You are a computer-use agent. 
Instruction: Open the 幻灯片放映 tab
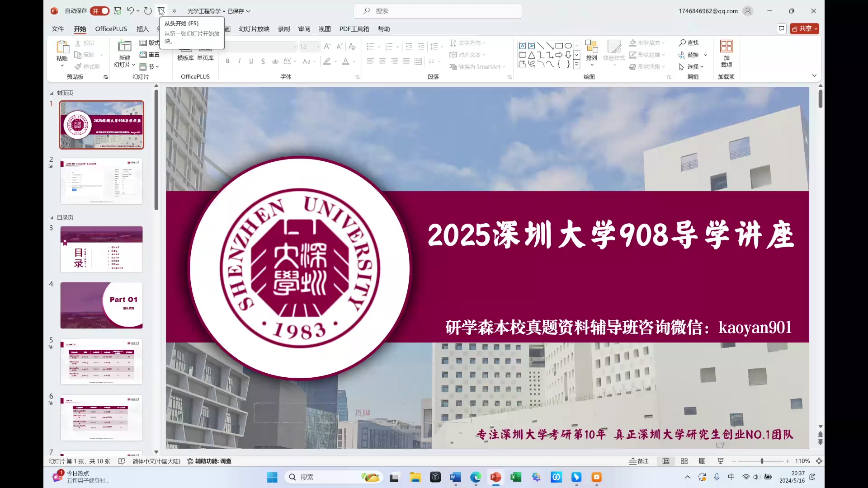click(x=254, y=29)
